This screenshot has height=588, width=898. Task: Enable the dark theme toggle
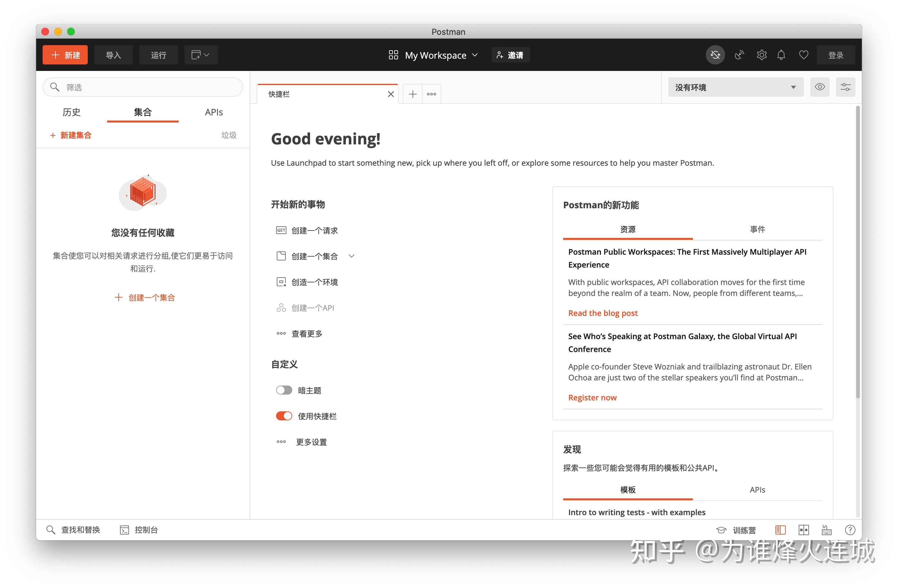pyautogui.click(x=284, y=390)
